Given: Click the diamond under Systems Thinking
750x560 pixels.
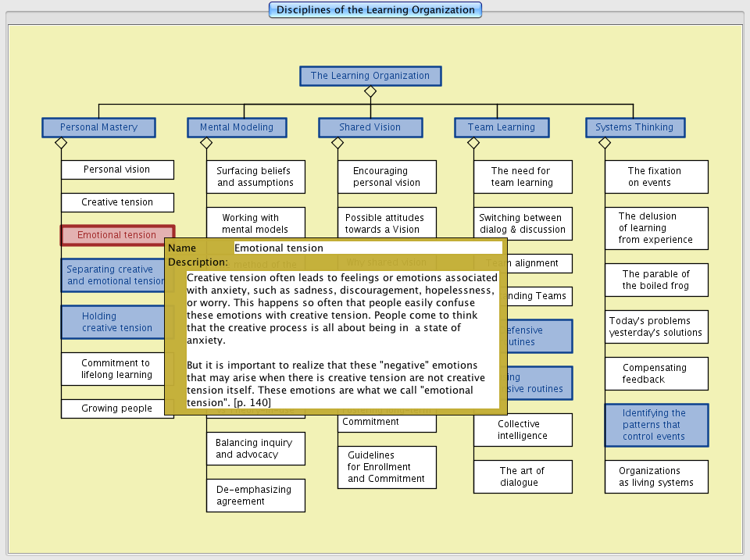Looking at the screenshot, I should [605, 143].
